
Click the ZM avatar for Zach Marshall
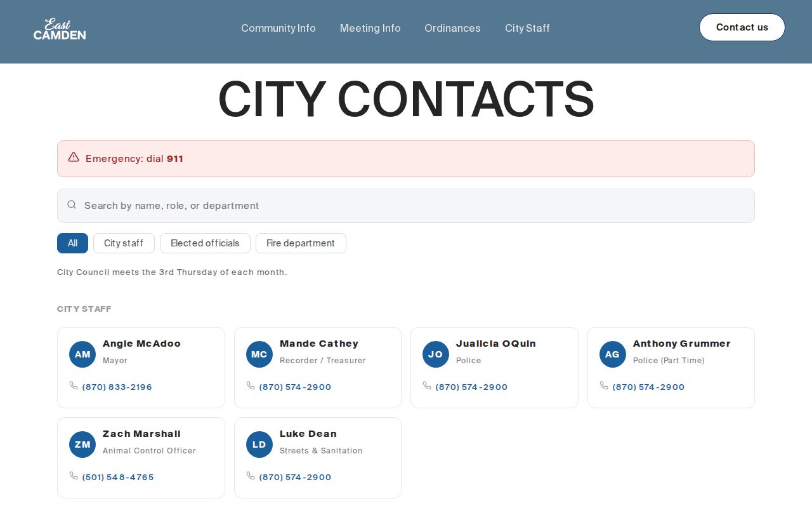click(x=82, y=444)
